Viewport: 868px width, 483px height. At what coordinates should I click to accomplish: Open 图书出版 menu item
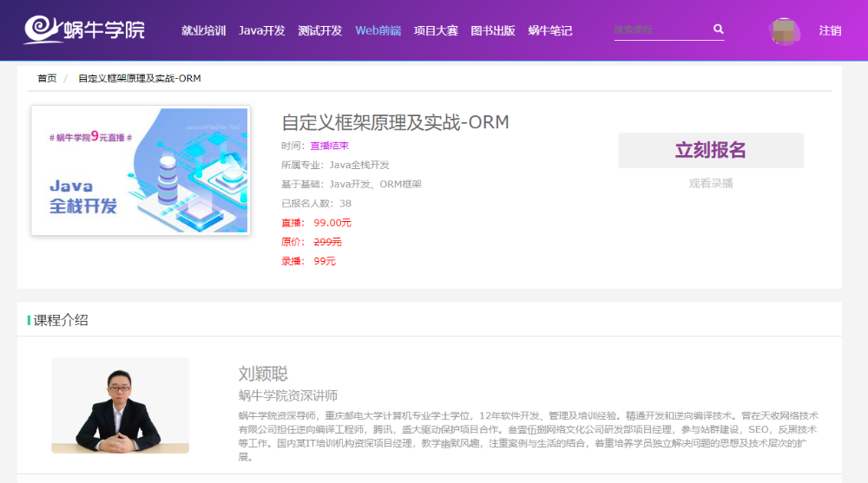click(493, 30)
